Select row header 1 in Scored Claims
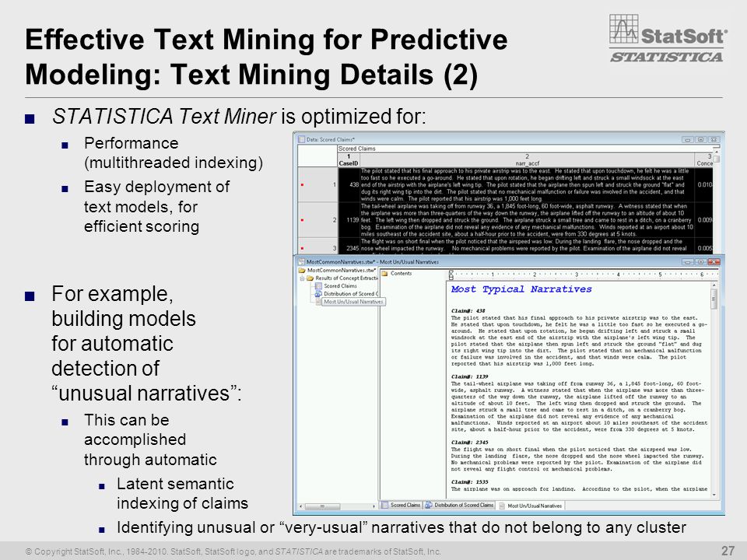Screen dimensions: 747x560 coord(317,185)
